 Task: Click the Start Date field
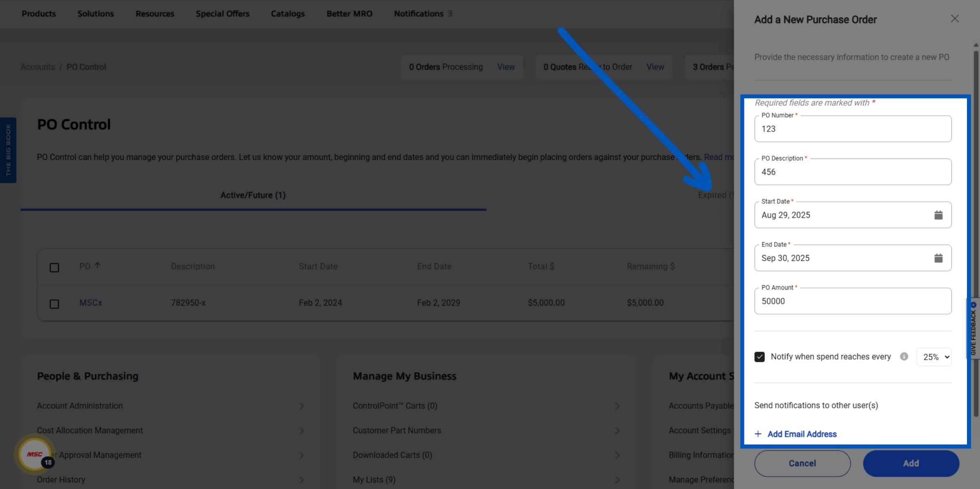(x=853, y=215)
